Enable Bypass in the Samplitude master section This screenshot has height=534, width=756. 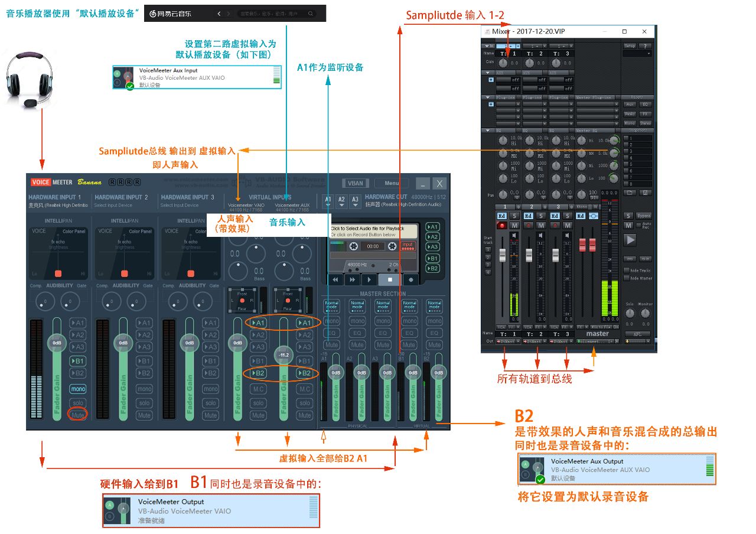coord(644,216)
